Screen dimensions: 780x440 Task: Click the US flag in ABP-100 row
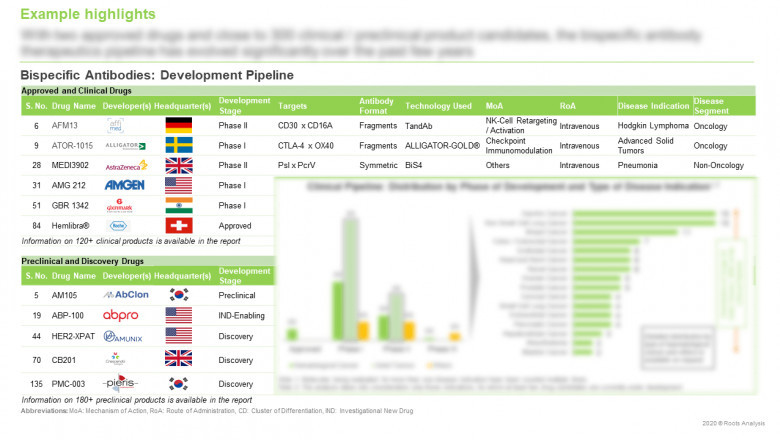tap(179, 315)
